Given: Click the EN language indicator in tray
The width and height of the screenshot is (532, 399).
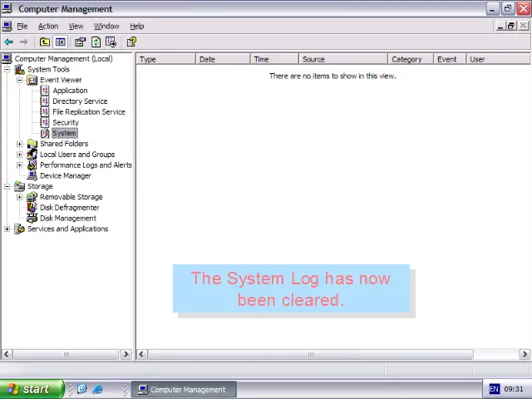Looking at the screenshot, I should (x=494, y=389).
